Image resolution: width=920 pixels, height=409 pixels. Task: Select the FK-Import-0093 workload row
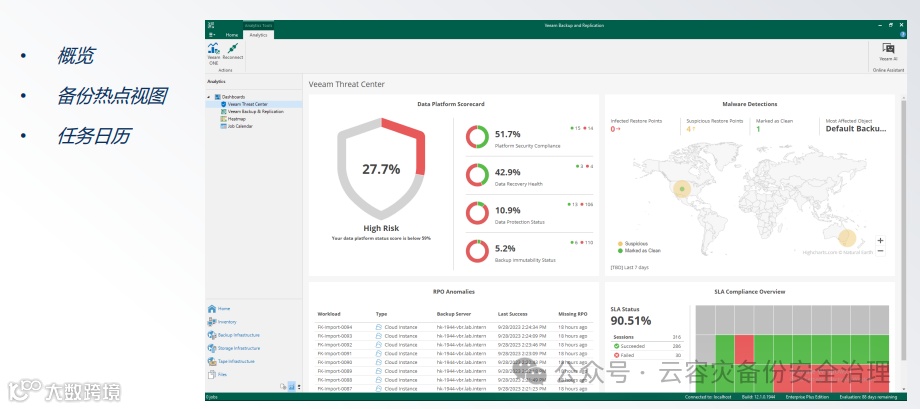pyautogui.click(x=455, y=336)
